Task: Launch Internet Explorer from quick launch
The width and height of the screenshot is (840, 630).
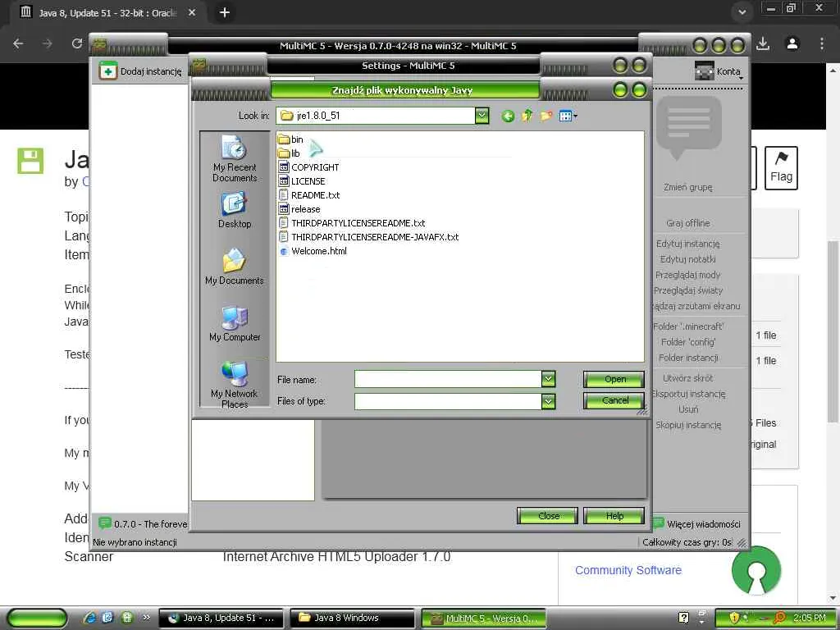Action: click(90, 618)
